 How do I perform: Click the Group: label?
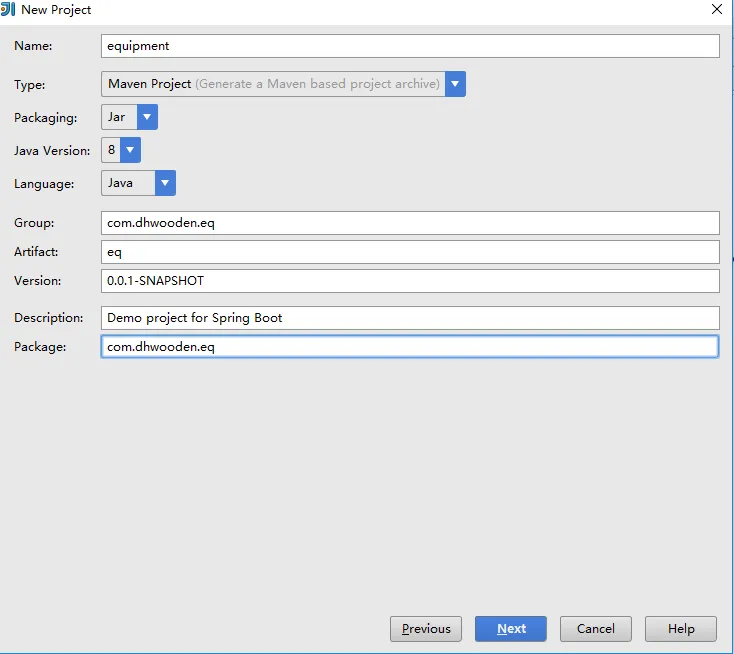[34, 223]
